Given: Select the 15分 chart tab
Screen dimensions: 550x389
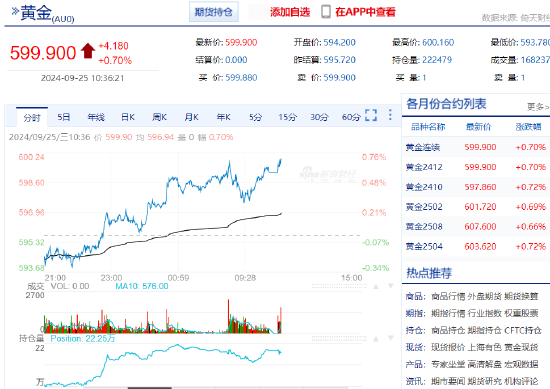Looking at the screenshot, I should (x=287, y=117).
